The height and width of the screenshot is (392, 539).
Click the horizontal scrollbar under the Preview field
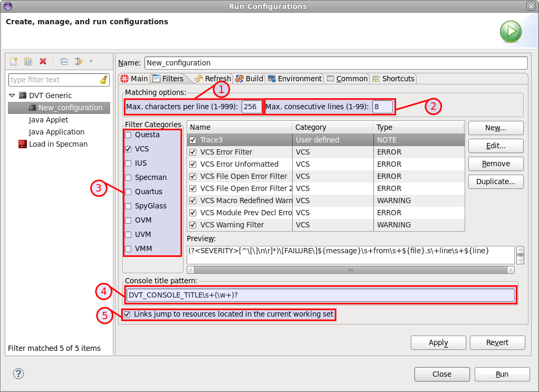tap(350, 270)
